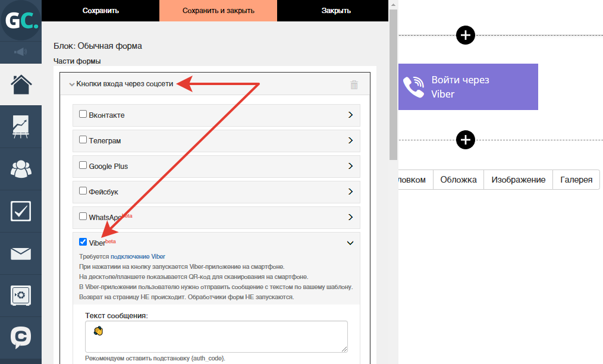Image resolution: width=603 pixels, height=364 pixels.
Task: Click the scrollbar up arrow
Action: click(393, 5)
